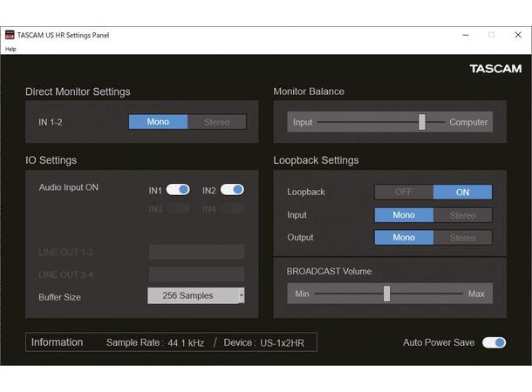The image size is (532, 392).
Task: Set Loopback Input to Stereo
Action: pos(462,215)
